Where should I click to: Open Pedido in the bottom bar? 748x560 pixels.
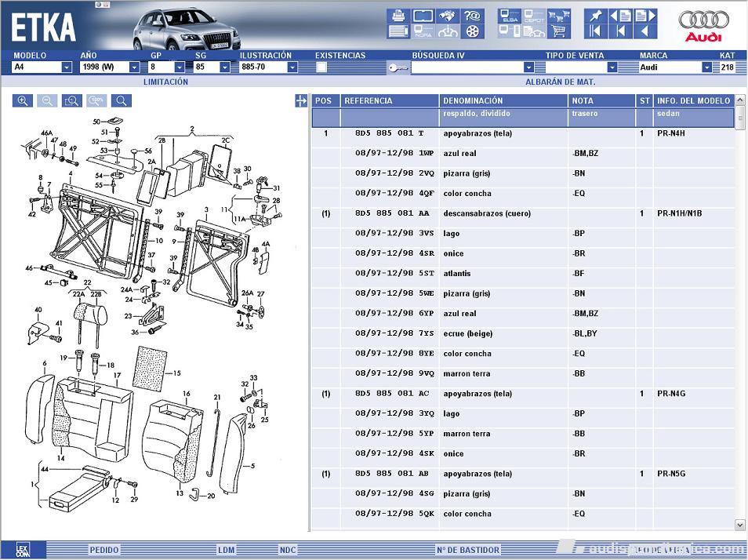click(x=104, y=550)
